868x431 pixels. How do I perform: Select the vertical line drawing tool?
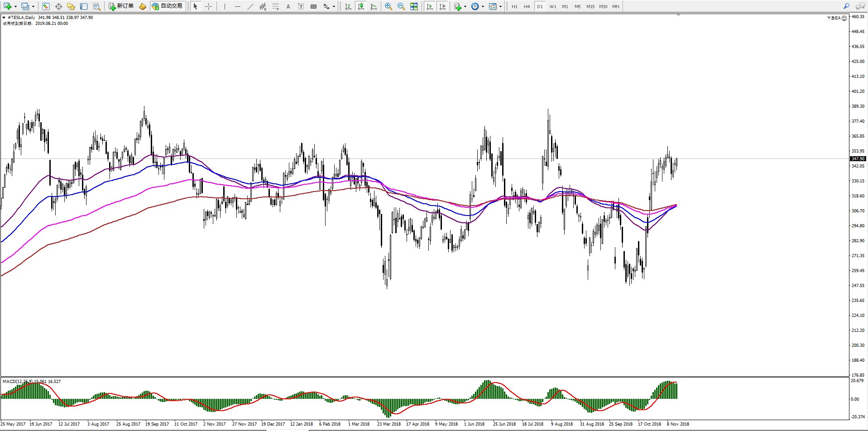click(x=225, y=6)
